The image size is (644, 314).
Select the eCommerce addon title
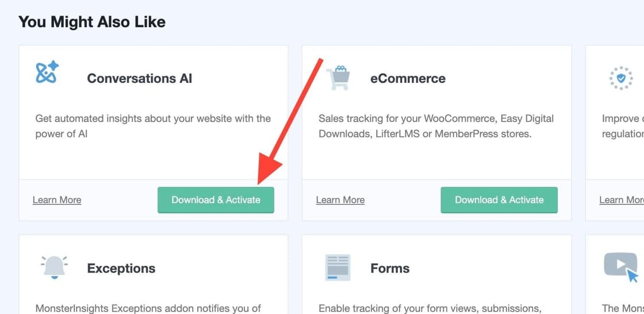tap(408, 78)
